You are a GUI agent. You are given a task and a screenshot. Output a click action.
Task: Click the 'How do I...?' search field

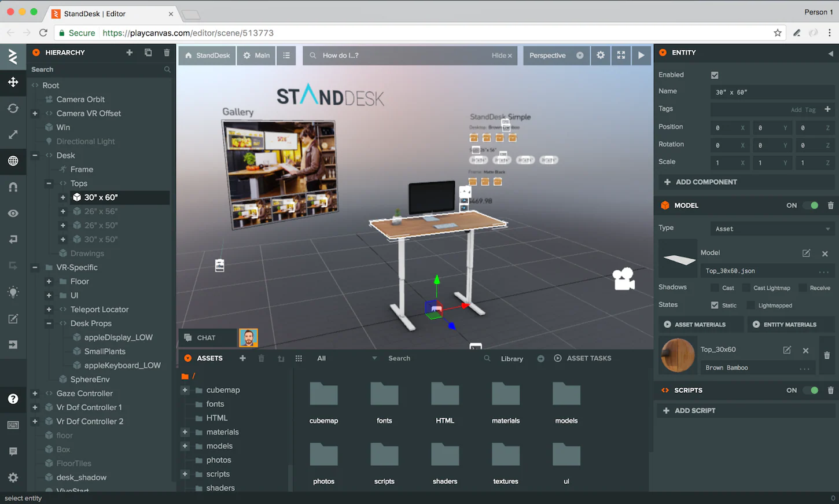pos(405,55)
